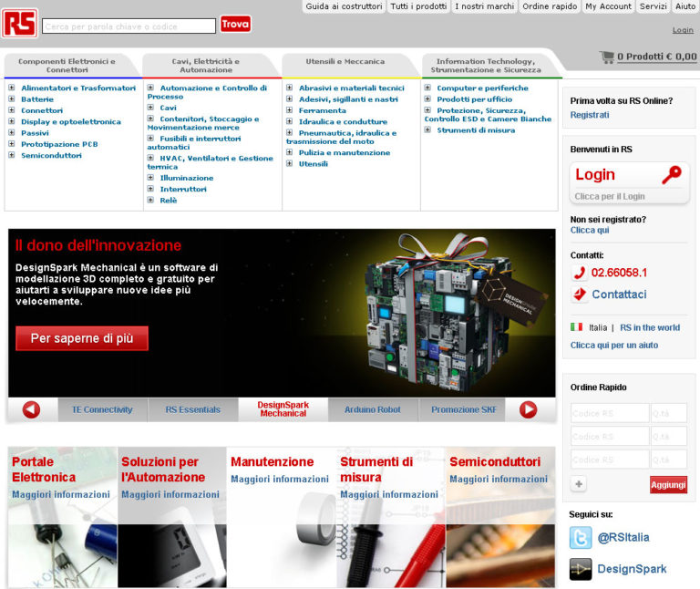Show previous carousel slide with left arrow
The height and width of the screenshot is (589, 700).
point(31,409)
